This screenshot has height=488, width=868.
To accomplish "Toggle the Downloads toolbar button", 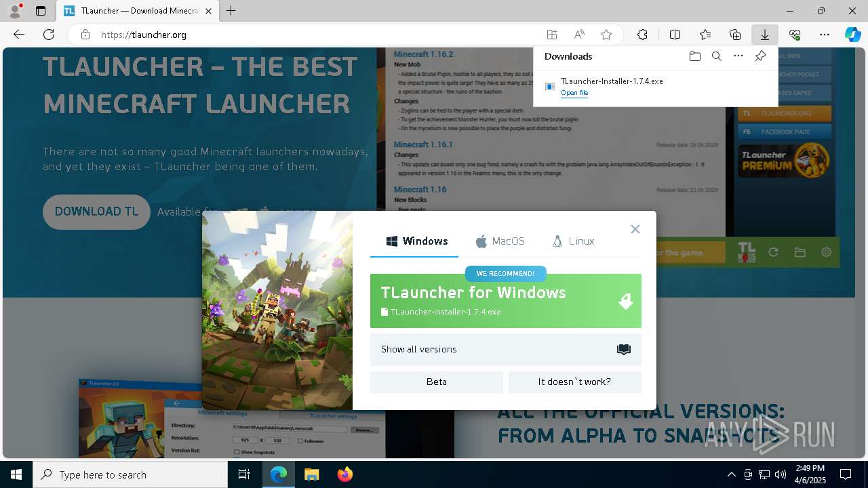I will pos(765,35).
